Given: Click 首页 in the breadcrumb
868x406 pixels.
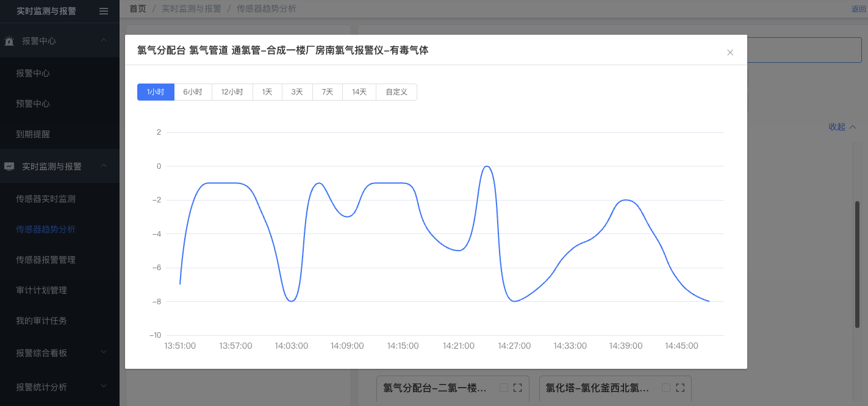Looking at the screenshot, I should click(x=138, y=9).
